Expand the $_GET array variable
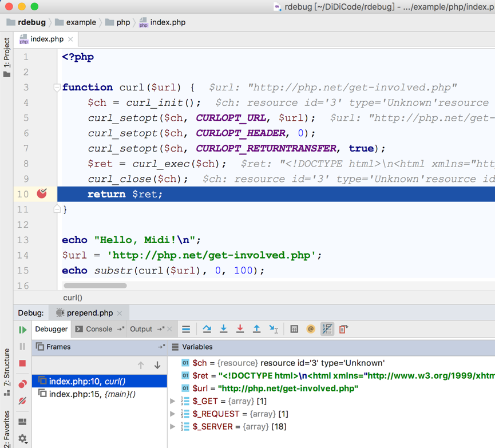Image resolution: width=495 pixels, height=448 pixels. point(172,401)
